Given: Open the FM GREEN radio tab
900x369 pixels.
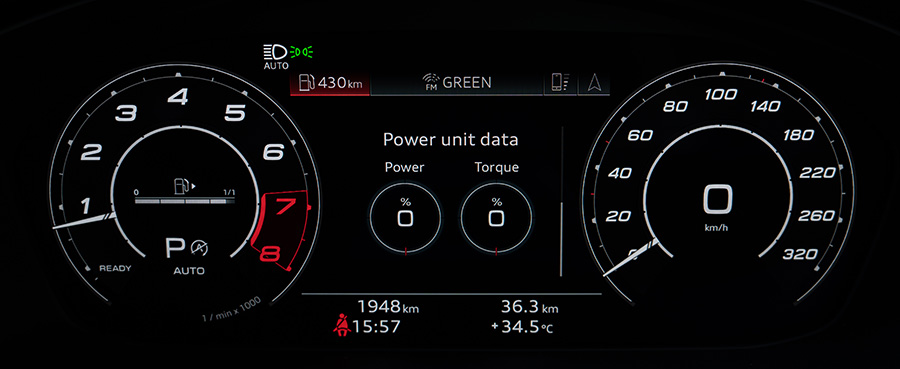Looking at the screenshot, I should tap(457, 83).
